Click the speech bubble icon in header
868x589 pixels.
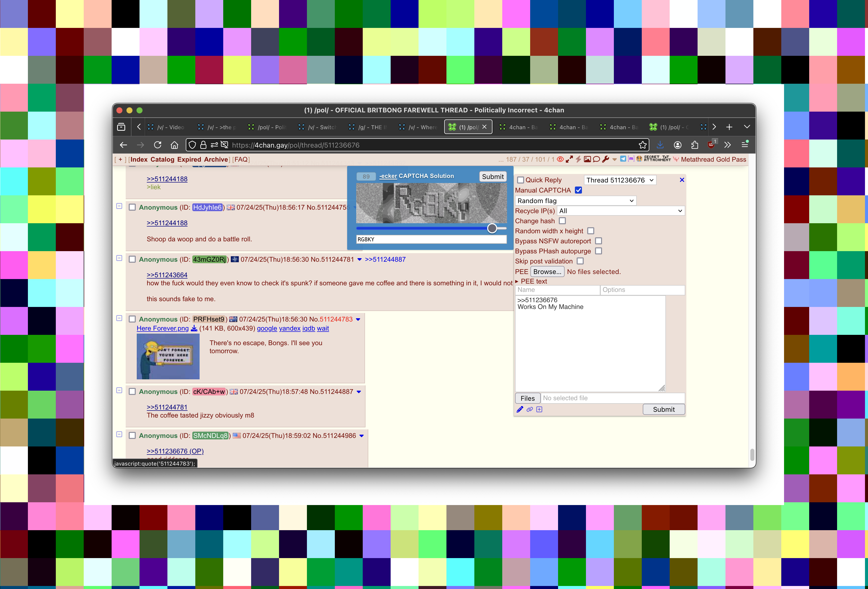coord(596,159)
